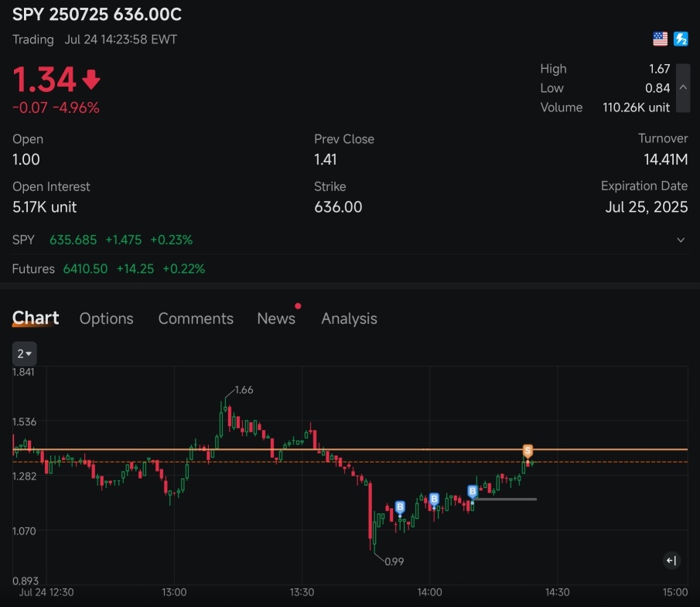Open the Analysis tab

click(349, 319)
